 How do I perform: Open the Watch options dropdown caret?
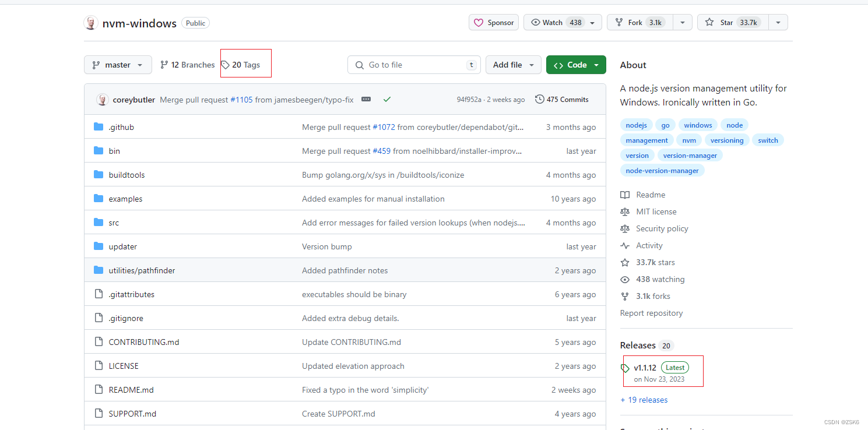(x=593, y=23)
